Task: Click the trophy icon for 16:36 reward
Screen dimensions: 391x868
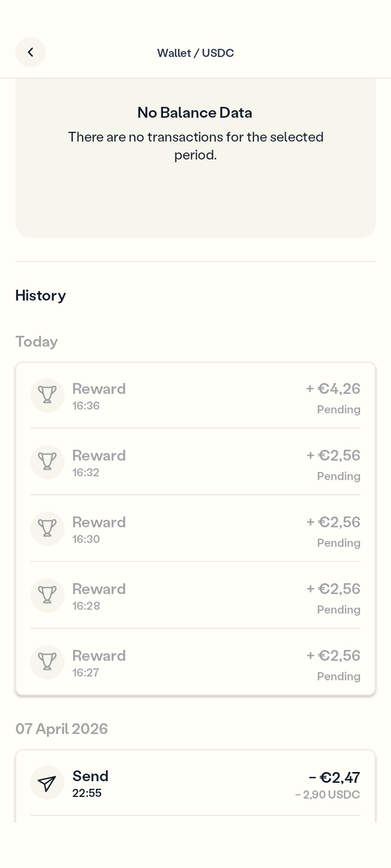Action: [47, 395]
